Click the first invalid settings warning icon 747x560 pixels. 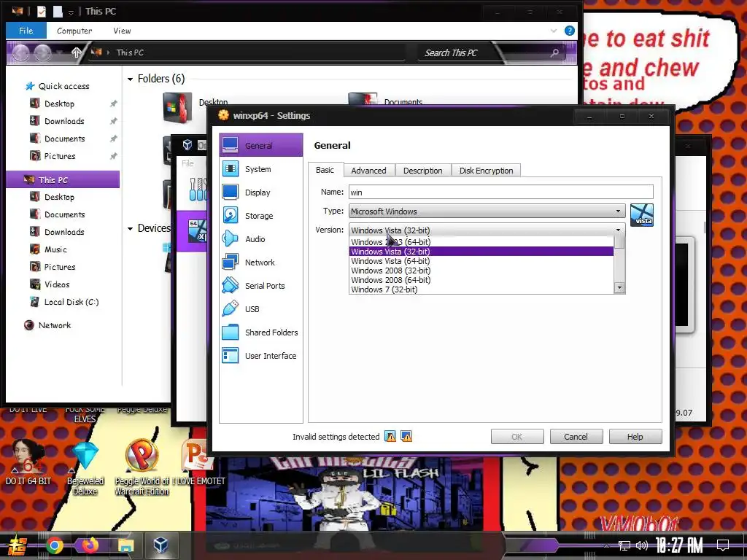[x=390, y=436]
